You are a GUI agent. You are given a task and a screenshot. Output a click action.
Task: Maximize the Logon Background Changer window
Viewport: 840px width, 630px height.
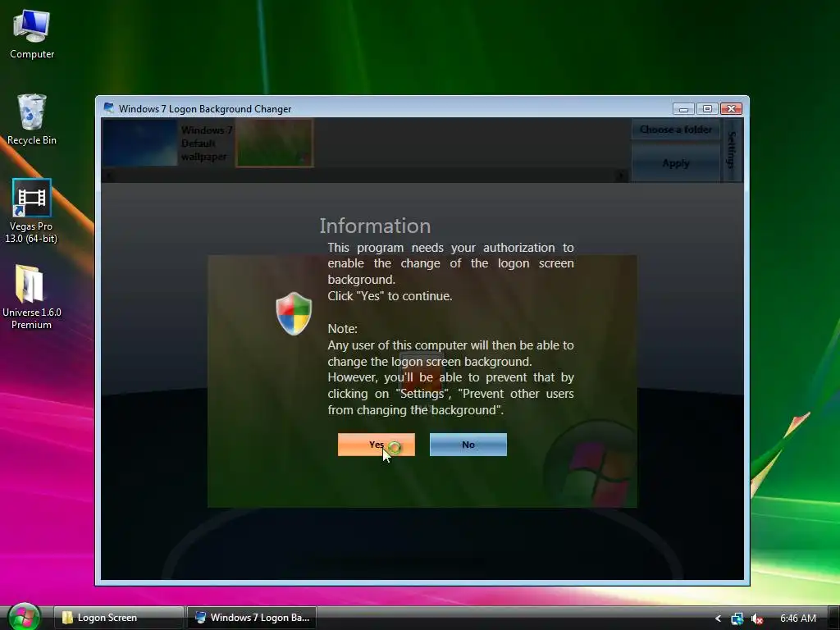point(707,109)
